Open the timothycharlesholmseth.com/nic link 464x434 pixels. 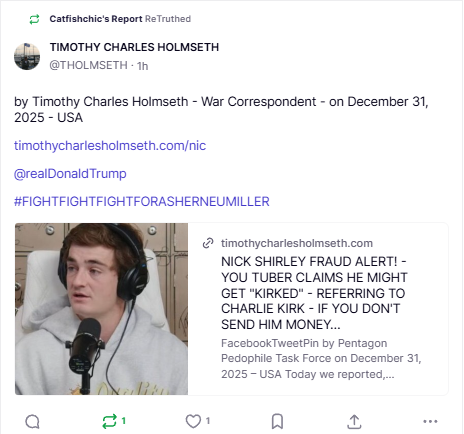[110, 146]
